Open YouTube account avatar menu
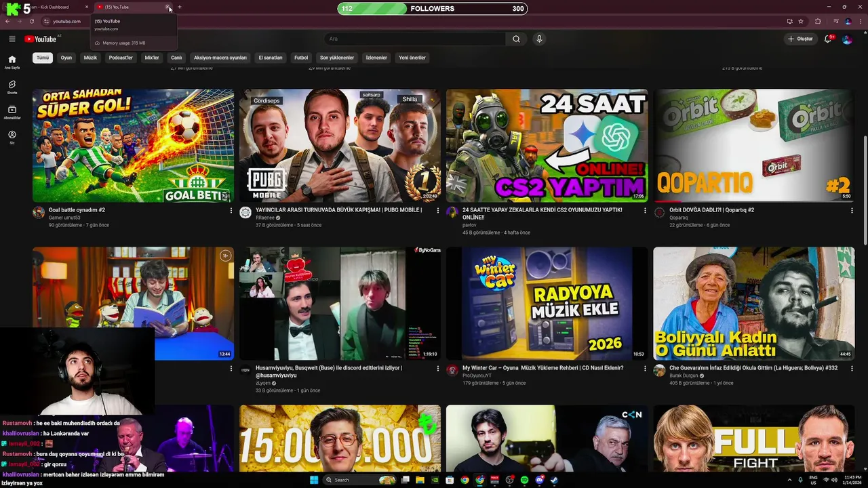The width and height of the screenshot is (868, 488). (x=847, y=39)
